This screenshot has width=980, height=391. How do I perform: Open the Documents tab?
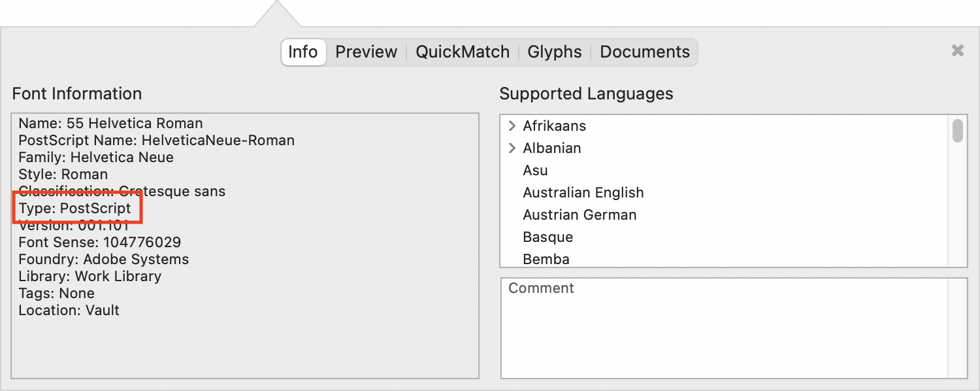tap(644, 52)
